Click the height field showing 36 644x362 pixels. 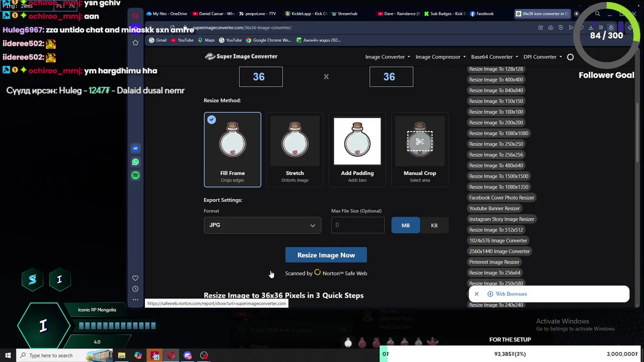click(391, 77)
